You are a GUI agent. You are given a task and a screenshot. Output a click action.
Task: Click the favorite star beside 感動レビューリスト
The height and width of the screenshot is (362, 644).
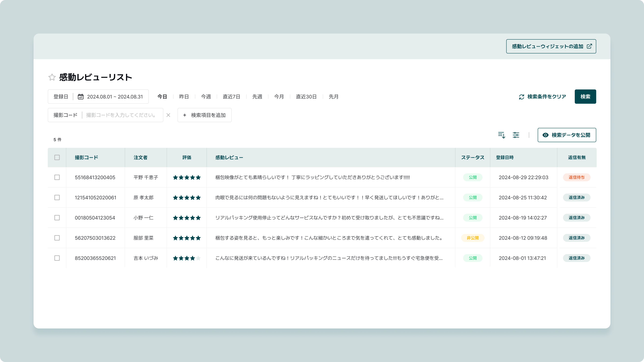(52, 77)
